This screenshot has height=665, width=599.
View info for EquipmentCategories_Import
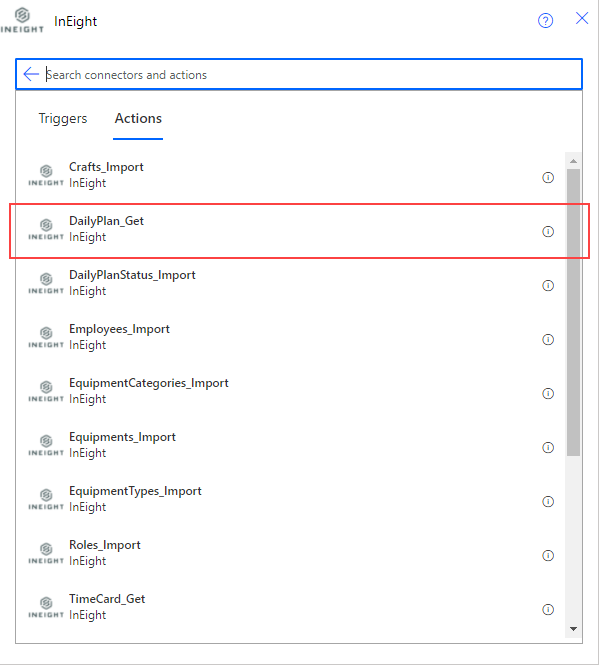pos(548,393)
